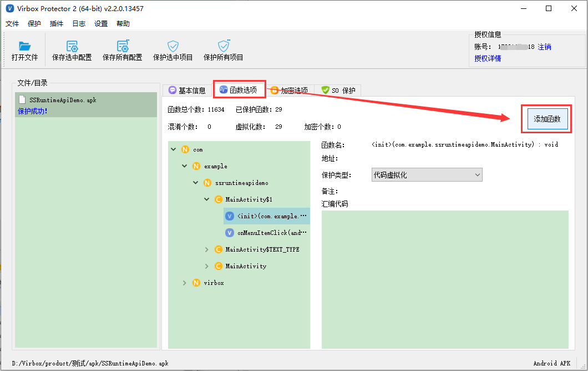588x371 pixels.
Task: Open the 文件 menu
Action: [12, 24]
